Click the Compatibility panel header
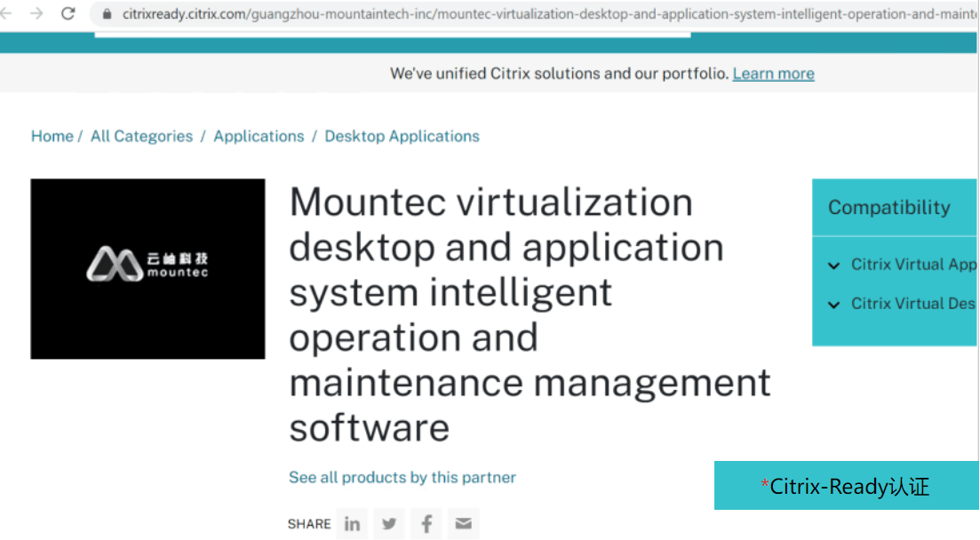Viewport: 980px width, 540px height. click(888, 208)
